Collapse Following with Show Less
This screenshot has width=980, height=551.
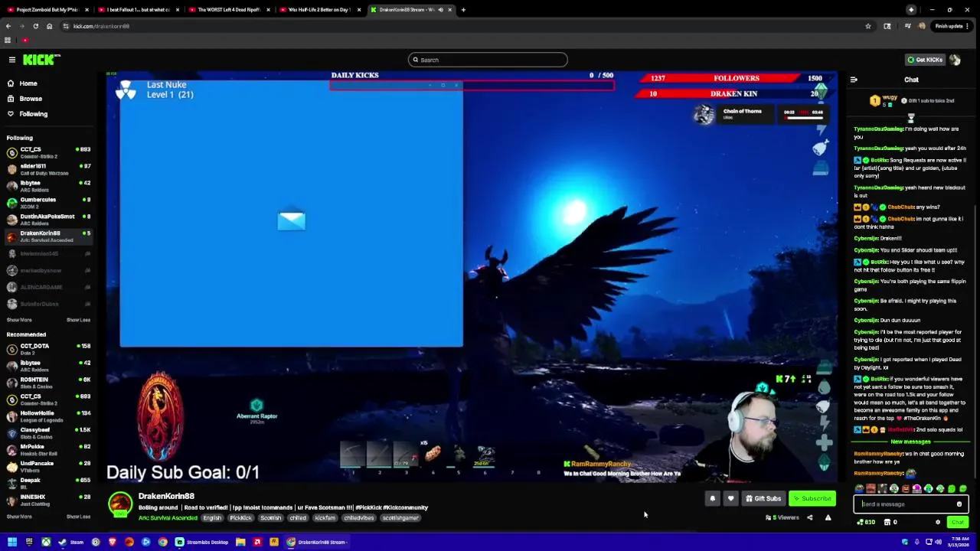[x=78, y=320]
